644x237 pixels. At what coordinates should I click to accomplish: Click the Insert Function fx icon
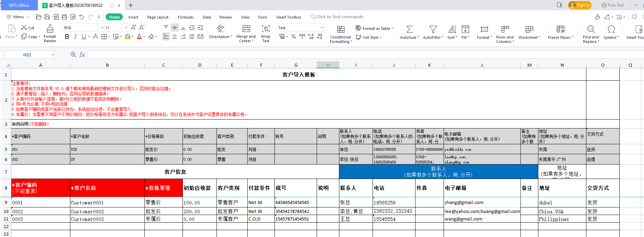[x=82, y=55]
